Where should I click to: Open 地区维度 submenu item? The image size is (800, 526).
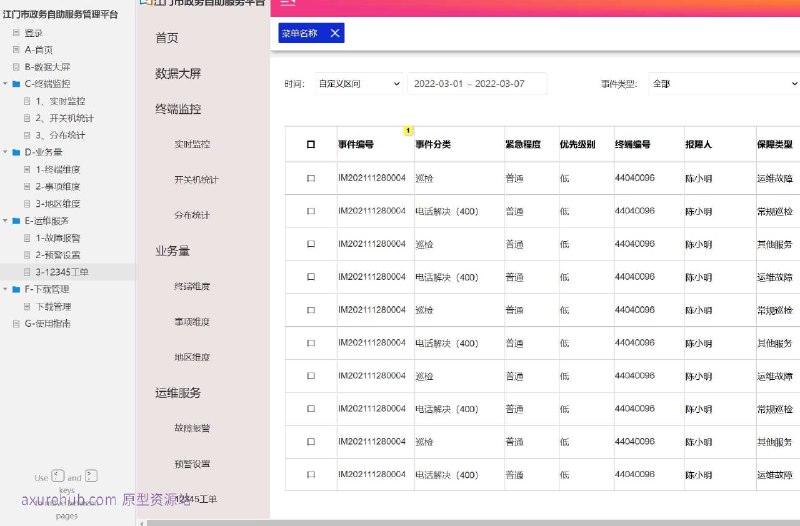tap(192, 357)
